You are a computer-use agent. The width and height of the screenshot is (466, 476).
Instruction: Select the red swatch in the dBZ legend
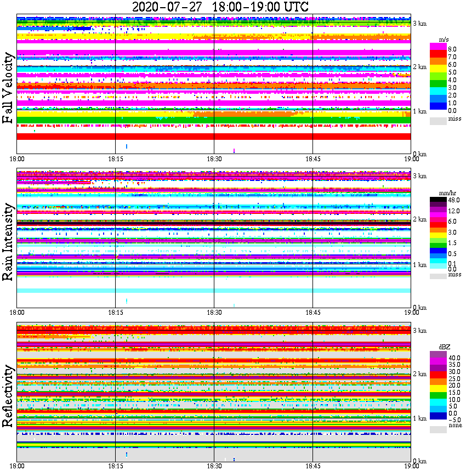coord(438,375)
